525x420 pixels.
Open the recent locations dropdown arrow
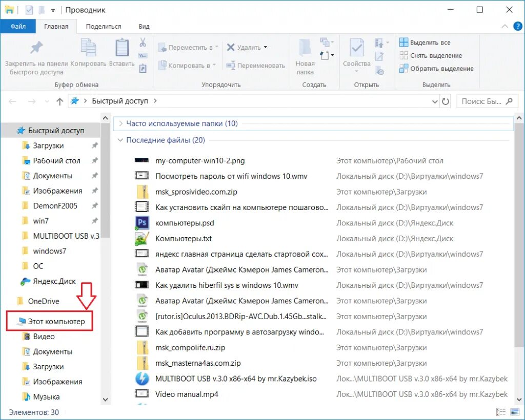[x=47, y=101]
